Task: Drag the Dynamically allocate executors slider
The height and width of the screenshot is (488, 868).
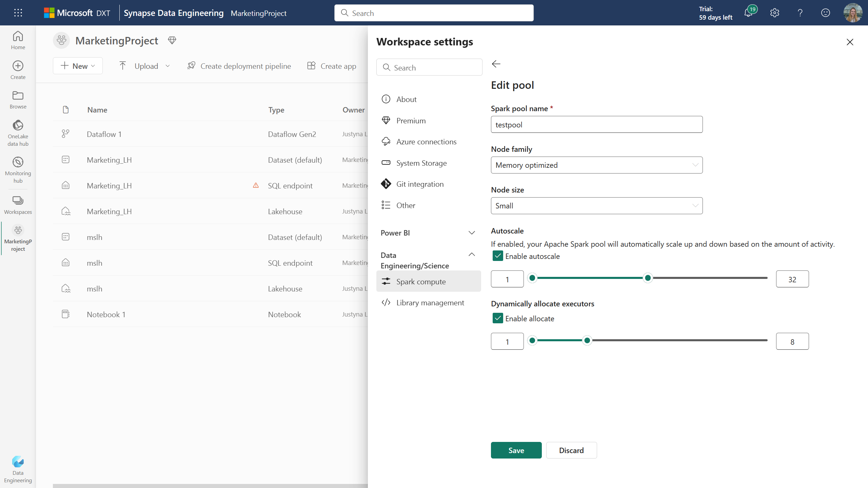Action: pos(587,340)
